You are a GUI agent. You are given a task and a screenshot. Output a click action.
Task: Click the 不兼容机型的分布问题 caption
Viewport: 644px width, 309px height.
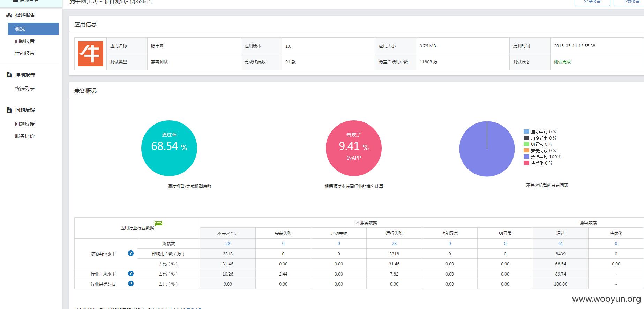tap(547, 186)
